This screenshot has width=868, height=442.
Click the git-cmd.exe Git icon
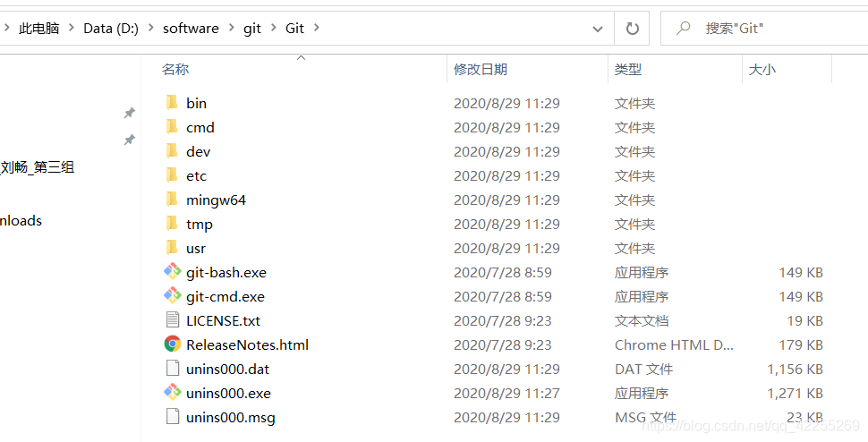click(x=173, y=296)
